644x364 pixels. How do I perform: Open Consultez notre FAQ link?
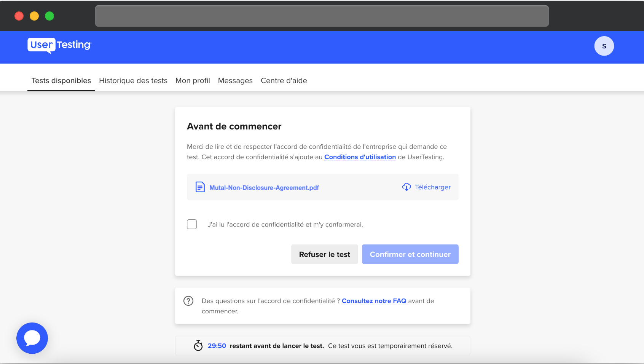pyautogui.click(x=374, y=301)
